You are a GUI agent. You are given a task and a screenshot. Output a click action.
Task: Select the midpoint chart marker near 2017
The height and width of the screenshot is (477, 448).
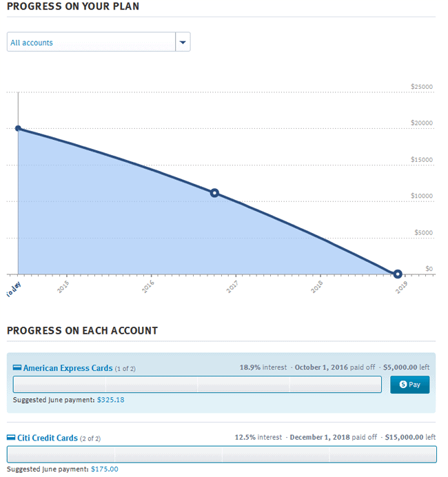coord(214,193)
